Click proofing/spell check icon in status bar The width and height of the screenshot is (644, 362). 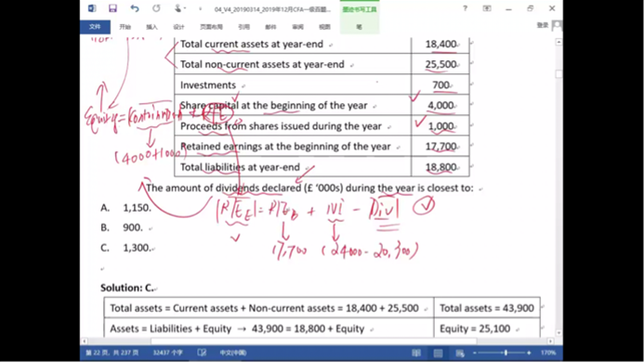(202, 353)
